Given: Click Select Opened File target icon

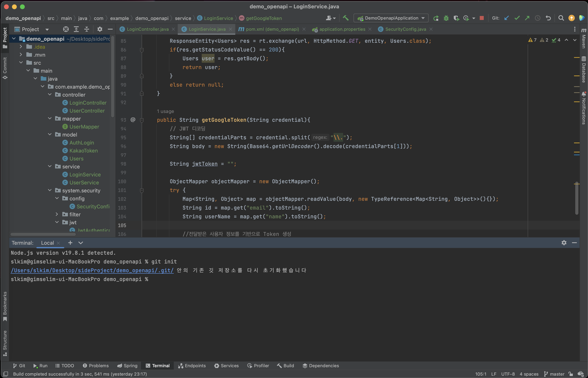Looking at the screenshot, I should [66, 29].
